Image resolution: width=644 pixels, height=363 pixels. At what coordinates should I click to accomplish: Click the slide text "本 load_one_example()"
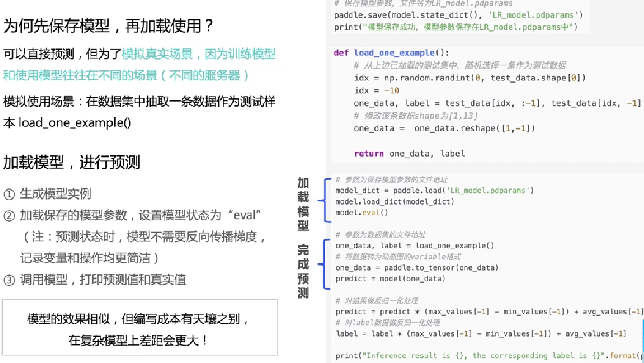(x=67, y=123)
